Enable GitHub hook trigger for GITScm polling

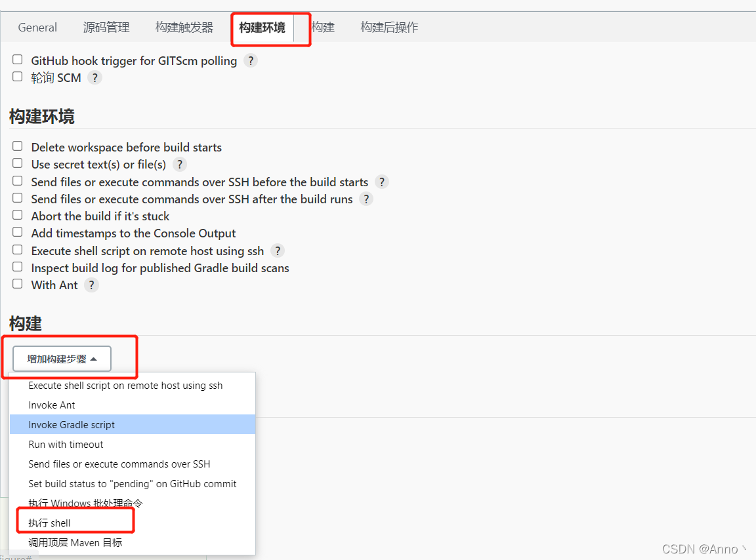pos(17,59)
